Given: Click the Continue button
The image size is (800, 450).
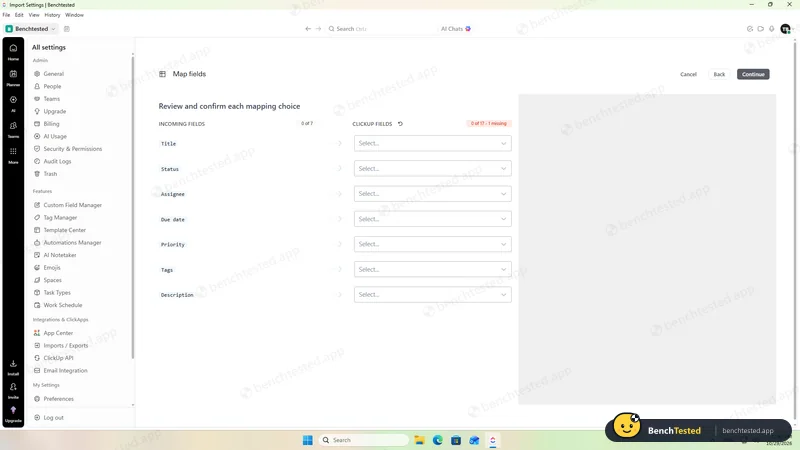Looking at the screenshot, I should [753, 74].
